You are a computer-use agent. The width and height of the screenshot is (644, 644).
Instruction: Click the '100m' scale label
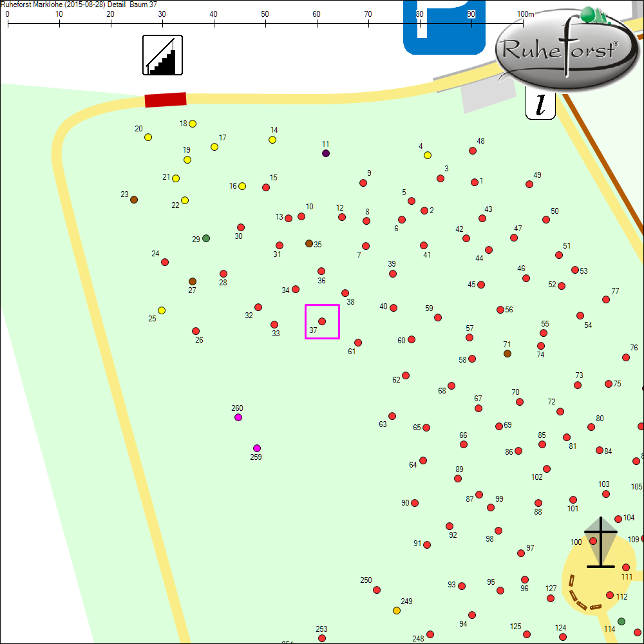[x=526, y=14]
